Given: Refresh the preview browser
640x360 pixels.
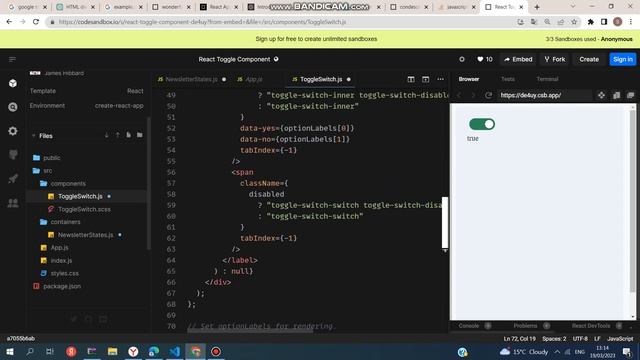Looking at the screenshot, I should (x=488, y=95).
